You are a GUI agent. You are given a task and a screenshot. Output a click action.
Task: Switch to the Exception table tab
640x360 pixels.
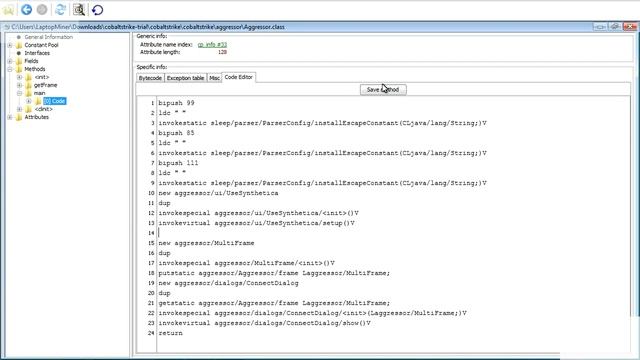185,78
